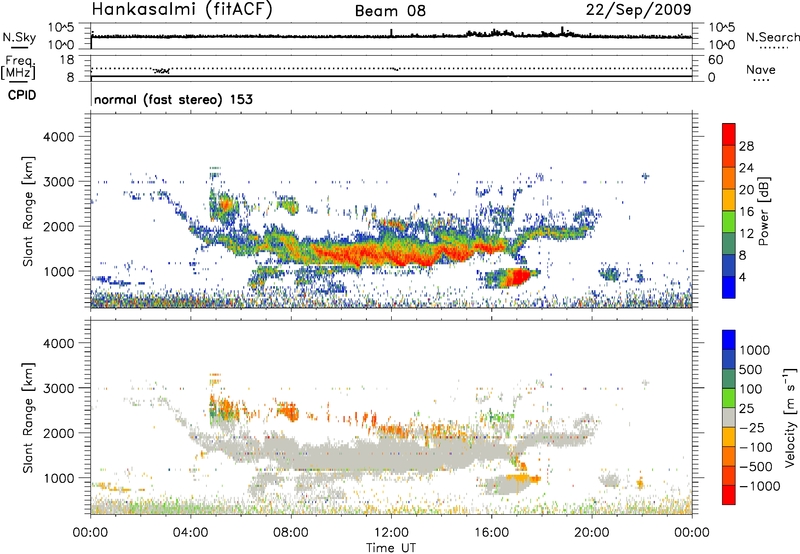
Task: Click the '12:00' time axis tick label
Action: point(391,533)
